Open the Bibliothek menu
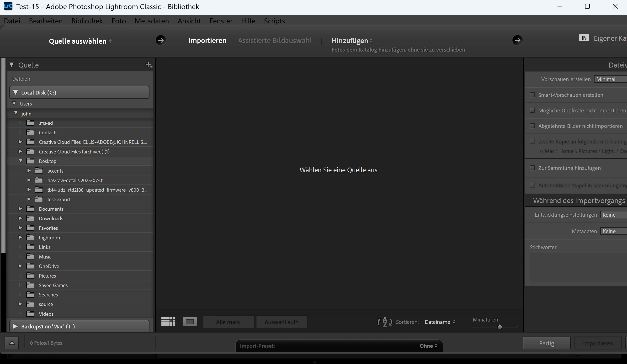This screenshot has height=364, width=627. coord(87,21)
